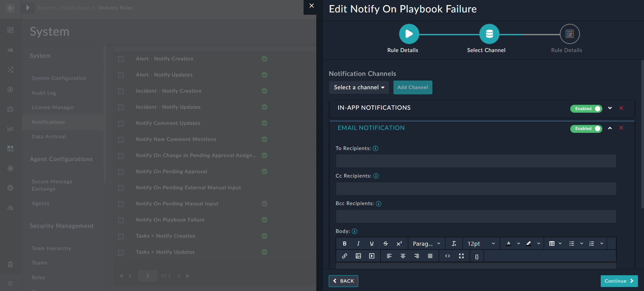Toggle Strikethrough in body editor
Screen dimensions: 644x291
(x=385, y=244)
